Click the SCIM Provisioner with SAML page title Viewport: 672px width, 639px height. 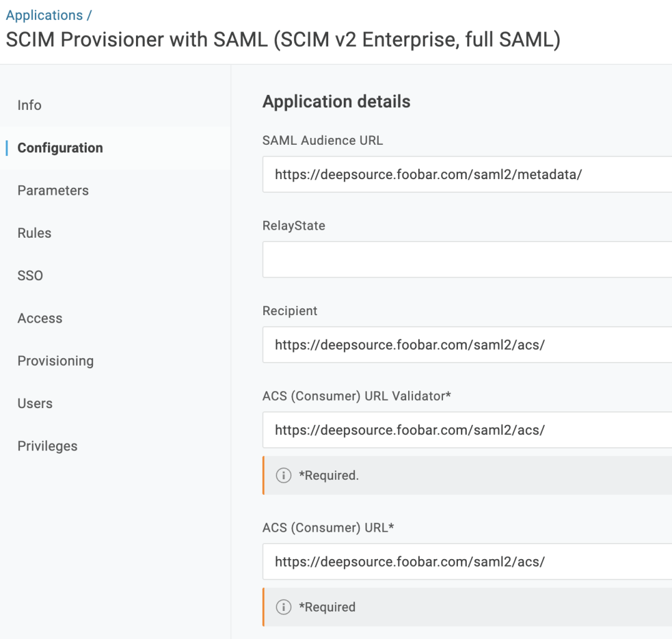pyautogui.click(x=283, y=40)
